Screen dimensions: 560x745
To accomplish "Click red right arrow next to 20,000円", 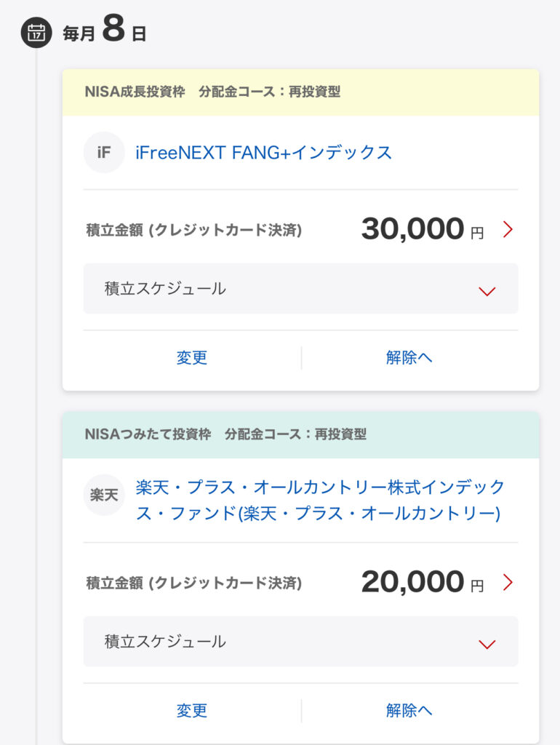I will 508,582.
